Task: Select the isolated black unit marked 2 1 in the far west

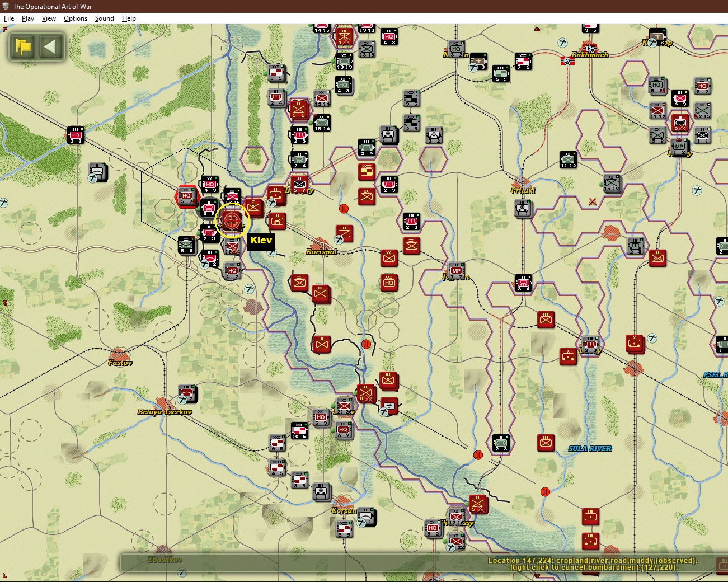Action: (76, 135)
